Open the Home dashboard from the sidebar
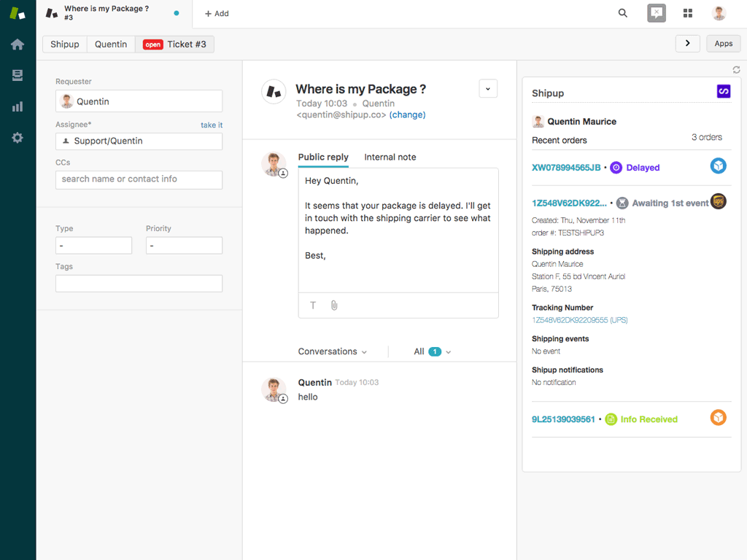The height and width of the screenshot is (560, 747). coord(17,44)
